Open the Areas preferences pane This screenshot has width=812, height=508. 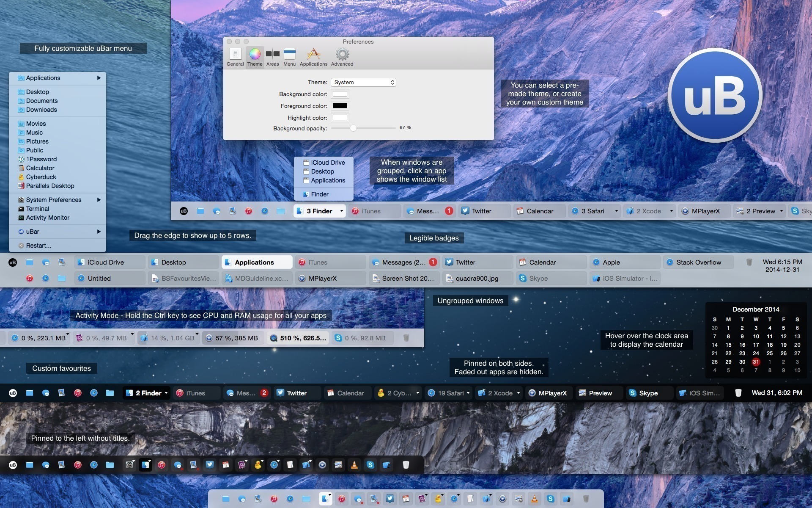tap(272, 56)
